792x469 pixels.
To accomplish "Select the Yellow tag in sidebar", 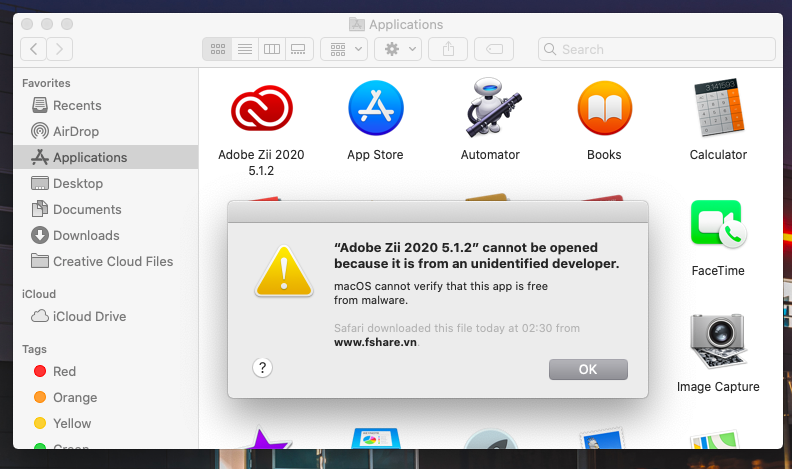I will point(106,423).
